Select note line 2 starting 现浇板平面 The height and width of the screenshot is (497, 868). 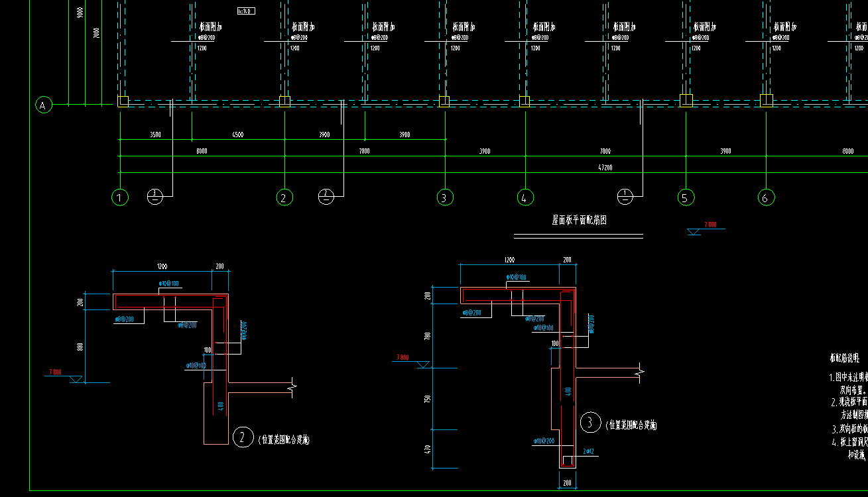coord(848,402)
